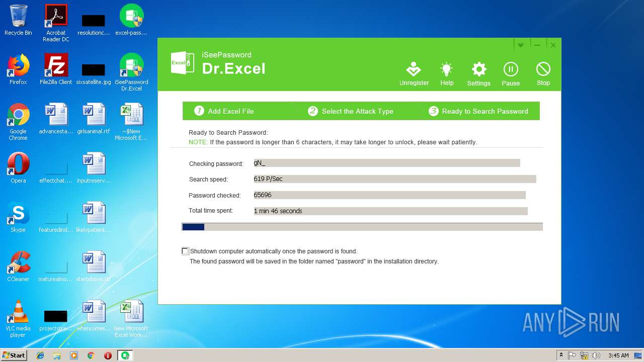Click the Dr.Excel logo icon
This screenshot has width=644, height=362.
[183, 63]
